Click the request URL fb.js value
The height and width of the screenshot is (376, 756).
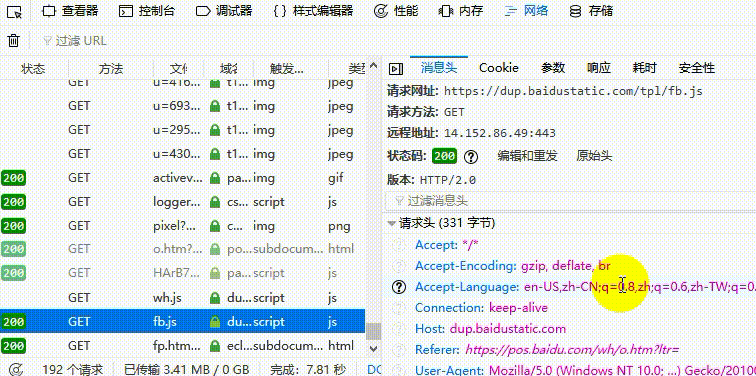[573, 91]
